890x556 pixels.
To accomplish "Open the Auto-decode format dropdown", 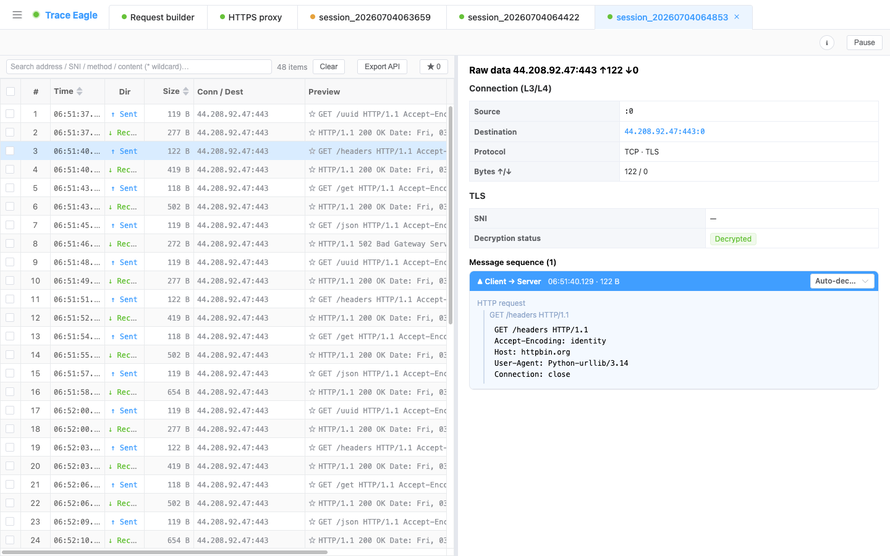I will click(x=842, y=281).
